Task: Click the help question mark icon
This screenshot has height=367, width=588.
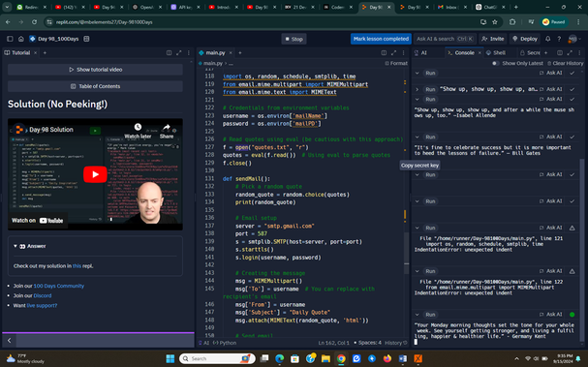Action: 559,39
